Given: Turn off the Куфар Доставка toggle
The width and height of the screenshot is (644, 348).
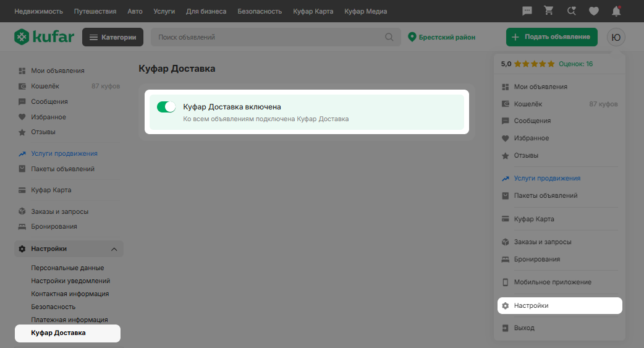Looking at the screenshot, I should (x=166, y=107).
